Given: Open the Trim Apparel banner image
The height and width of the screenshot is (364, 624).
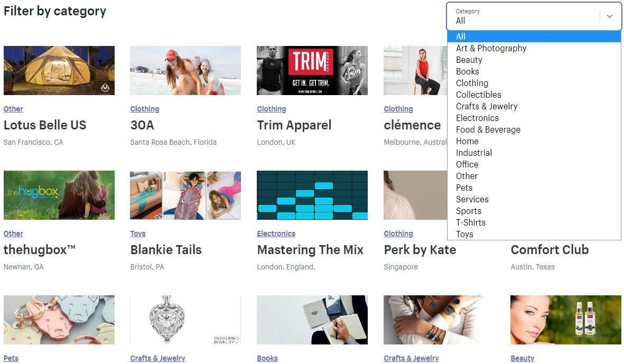Looking at the screenshot, I should point(312,70).
